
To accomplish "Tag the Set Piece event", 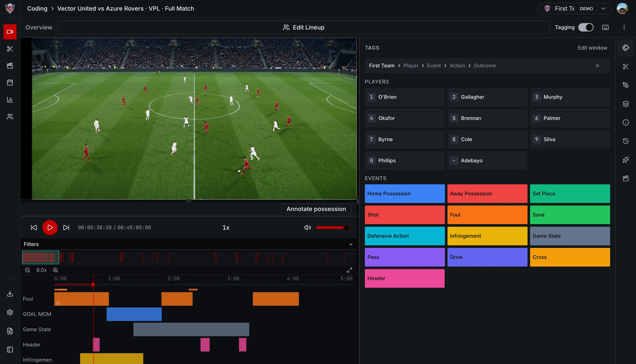I will click(x=570, y=193).
